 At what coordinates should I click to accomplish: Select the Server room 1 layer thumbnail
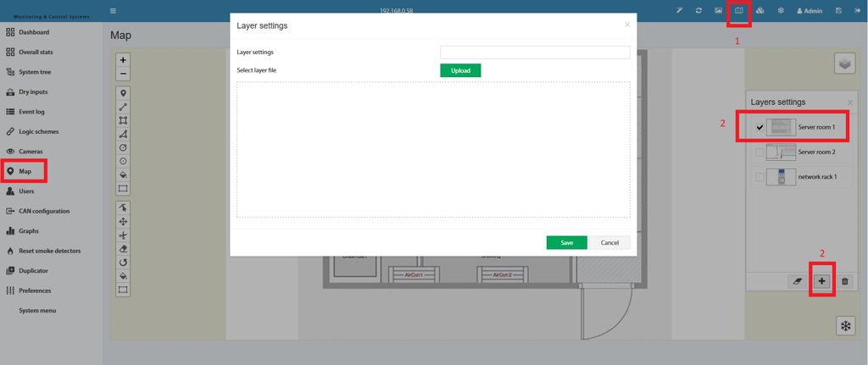[781, 127]
